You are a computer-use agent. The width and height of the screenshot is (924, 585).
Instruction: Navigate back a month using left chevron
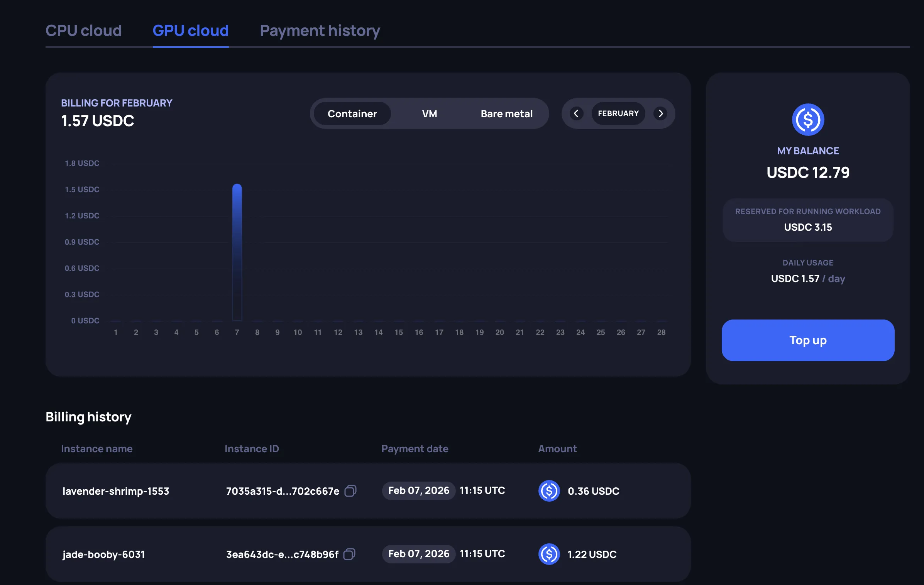(576, 113)
